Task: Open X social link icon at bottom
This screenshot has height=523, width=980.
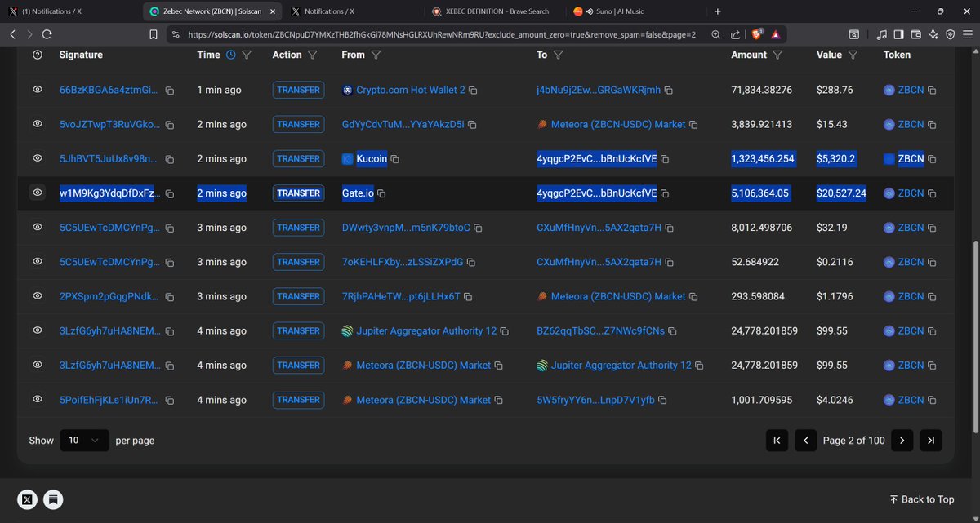Action: point(28,499)
